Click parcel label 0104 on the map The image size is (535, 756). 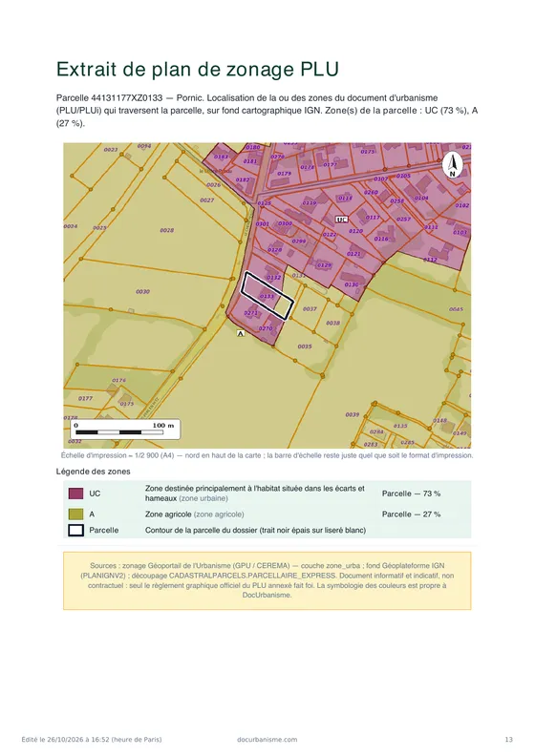coord(421,198)
